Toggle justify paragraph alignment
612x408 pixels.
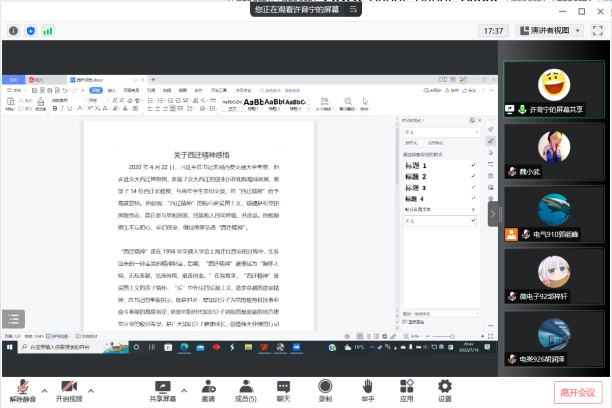point(173,109)
